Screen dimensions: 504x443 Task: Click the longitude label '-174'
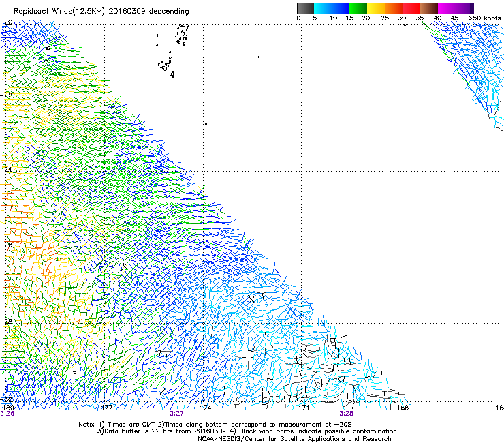point(203,408)
